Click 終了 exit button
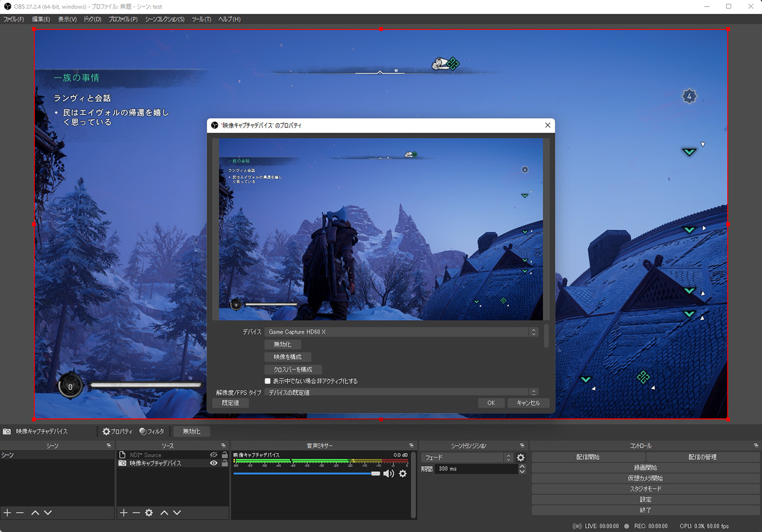This screenshot has height=532, width=762. tap(646, 511)
